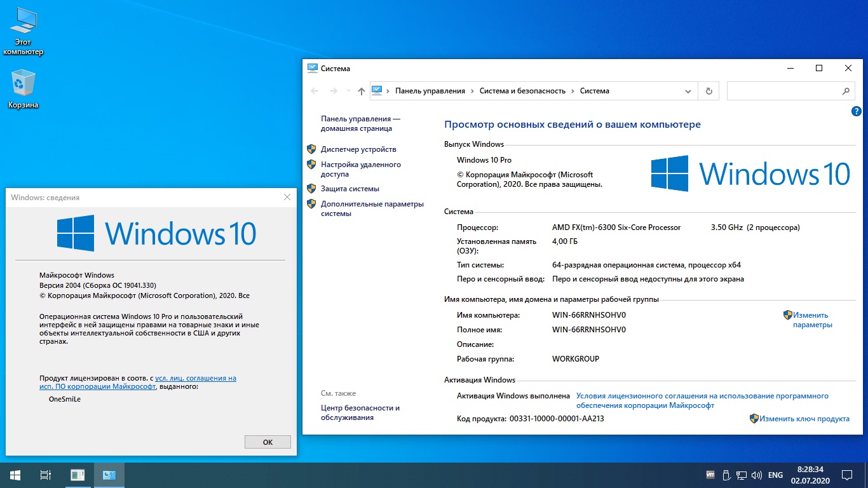Select Панель управления breadcrumb
The height and width of the screenshot is (488, 868).
tap(430, 91)
